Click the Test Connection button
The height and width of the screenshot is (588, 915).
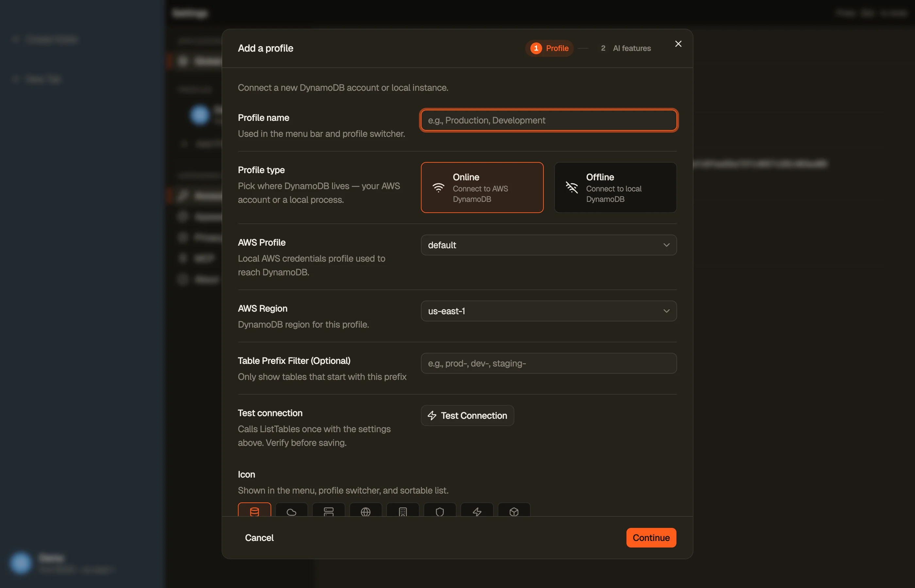467,416
